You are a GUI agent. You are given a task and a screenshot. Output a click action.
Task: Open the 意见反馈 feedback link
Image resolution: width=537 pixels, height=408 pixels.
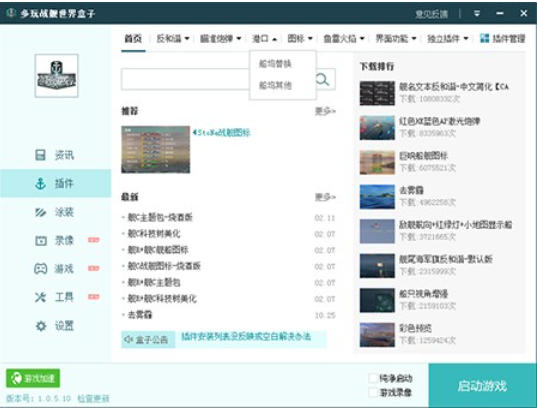pyautogui.click(x=432, y=14)
